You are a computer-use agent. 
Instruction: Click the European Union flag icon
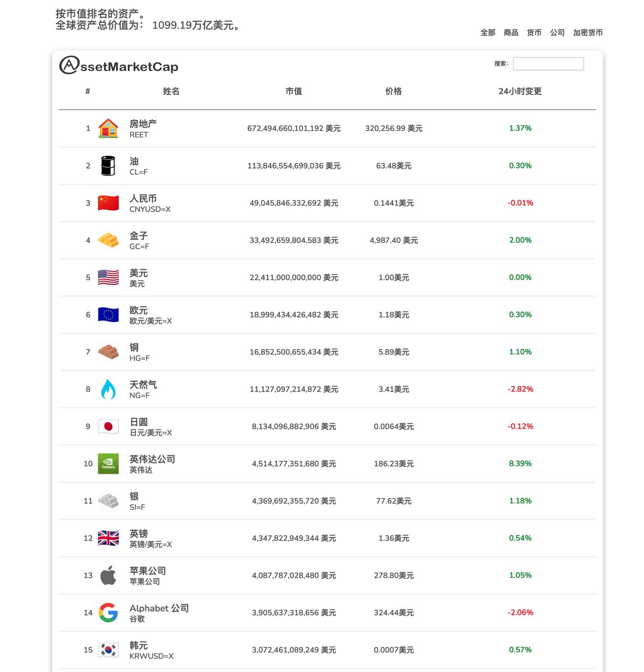pyautogui.click(x=108, y=315)
